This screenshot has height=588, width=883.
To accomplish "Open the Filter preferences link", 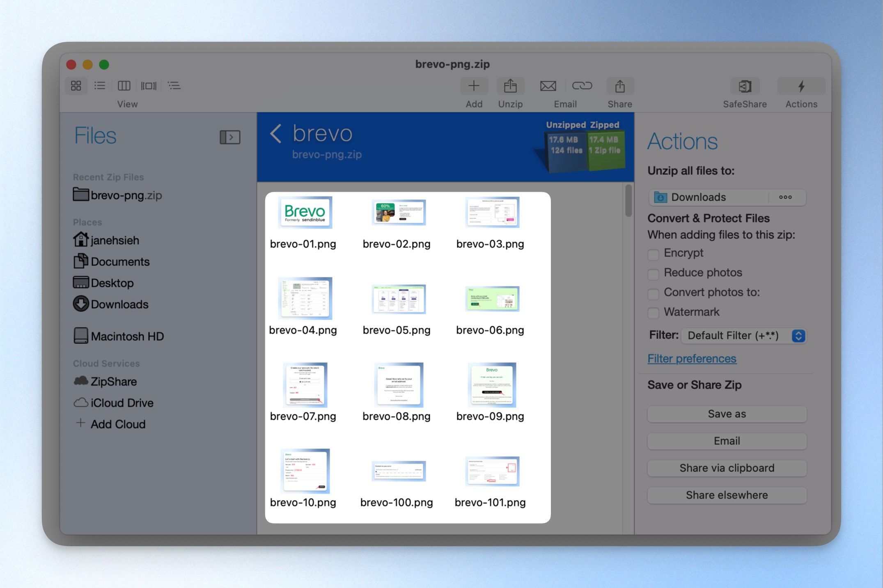I will pos(692,359).
